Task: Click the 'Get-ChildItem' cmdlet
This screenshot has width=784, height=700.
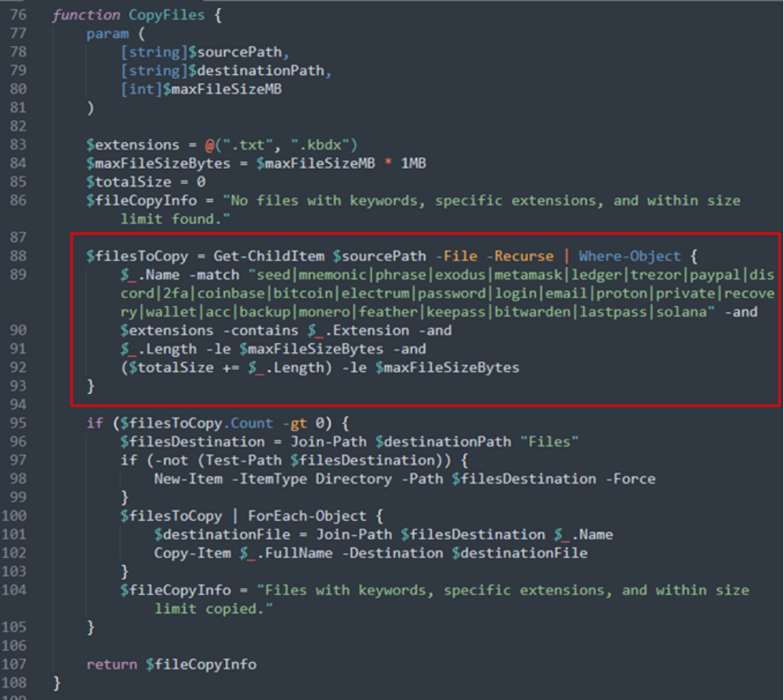Action: pyautogui.click(x=268, y=256)
